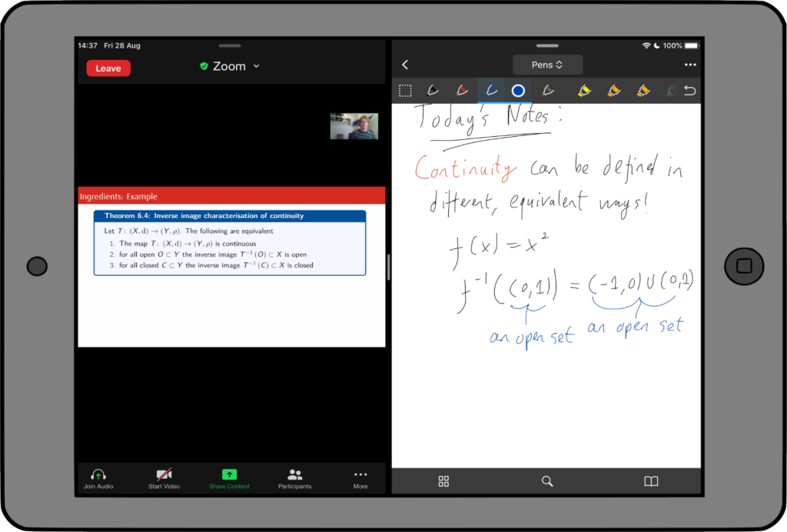This screenshot has width=787, height=532.
Task: Open the book reading view icon
Action: 651,481
